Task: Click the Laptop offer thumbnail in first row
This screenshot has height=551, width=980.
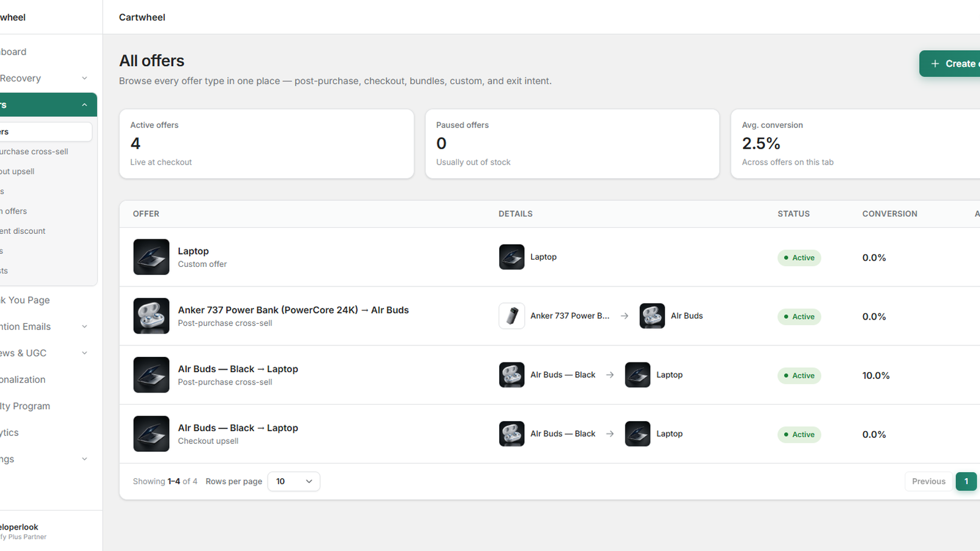Action: coord(151,257)
